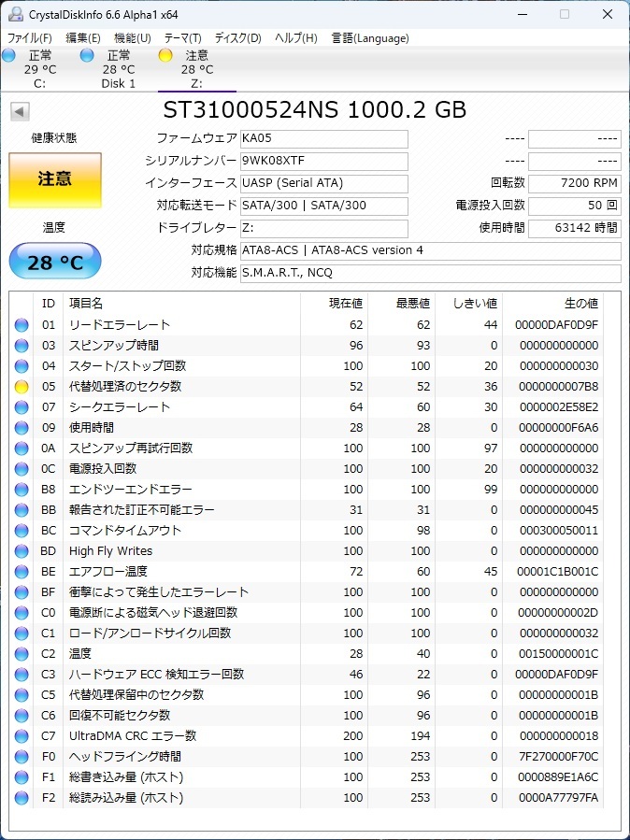Click the blue status icon for リードエラーレート
630x840 pixels.
point(21,325)
